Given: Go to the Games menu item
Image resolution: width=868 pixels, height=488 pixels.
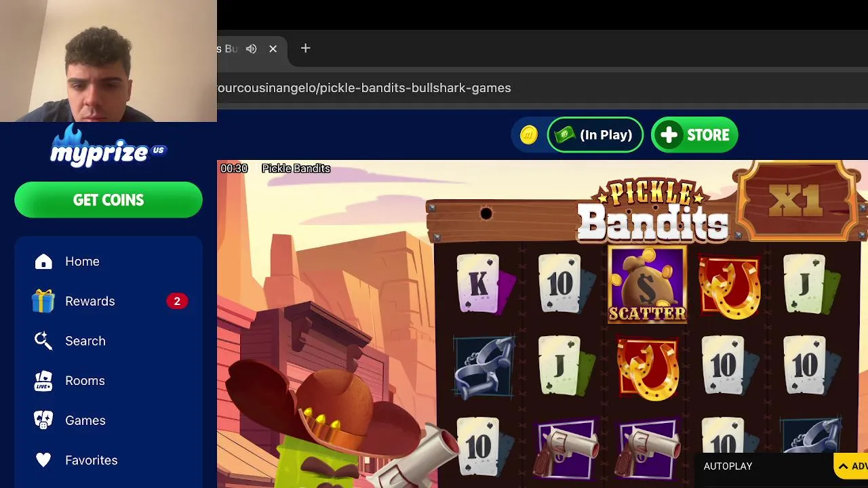Looking at the screenshot, I should pos(108,420).
